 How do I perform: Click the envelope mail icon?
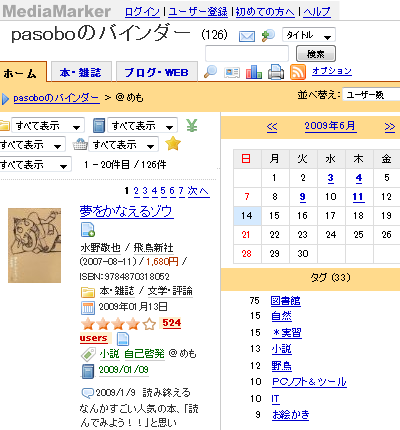(247, 36)
